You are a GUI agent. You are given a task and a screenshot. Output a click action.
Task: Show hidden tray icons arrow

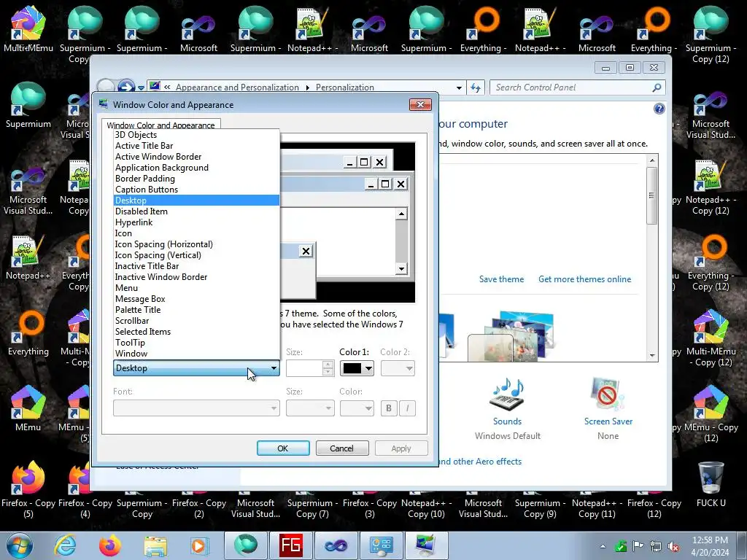tap(603, 546)
